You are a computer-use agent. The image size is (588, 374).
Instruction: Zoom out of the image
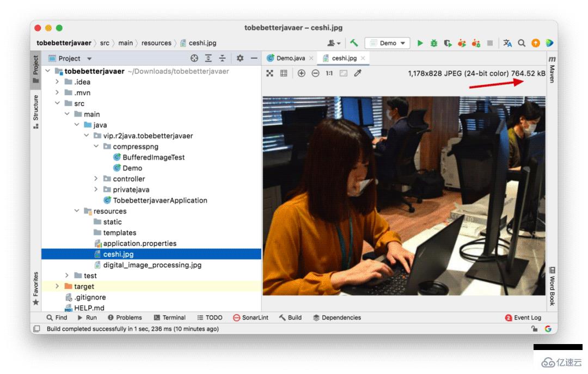pyautogui.click(x=315, y=73)
